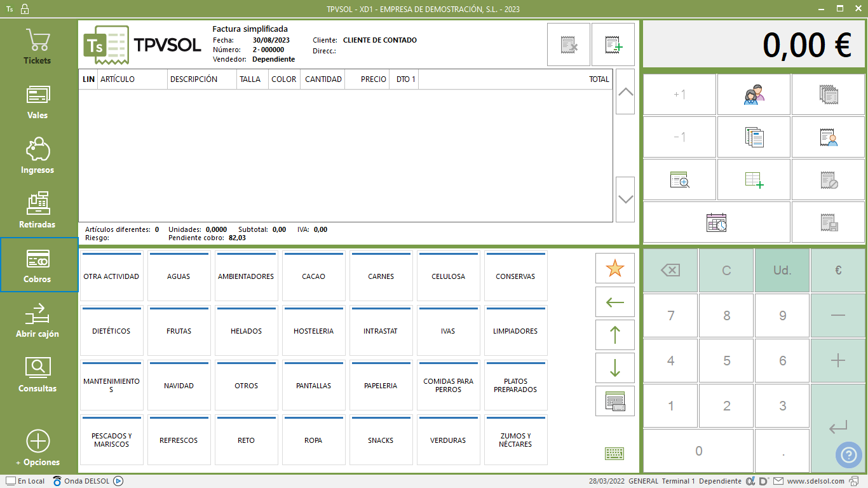The height and width of the screenshot is (488, 868).
Task: Open the customers people icon
Action: click(x=754, y=95)
